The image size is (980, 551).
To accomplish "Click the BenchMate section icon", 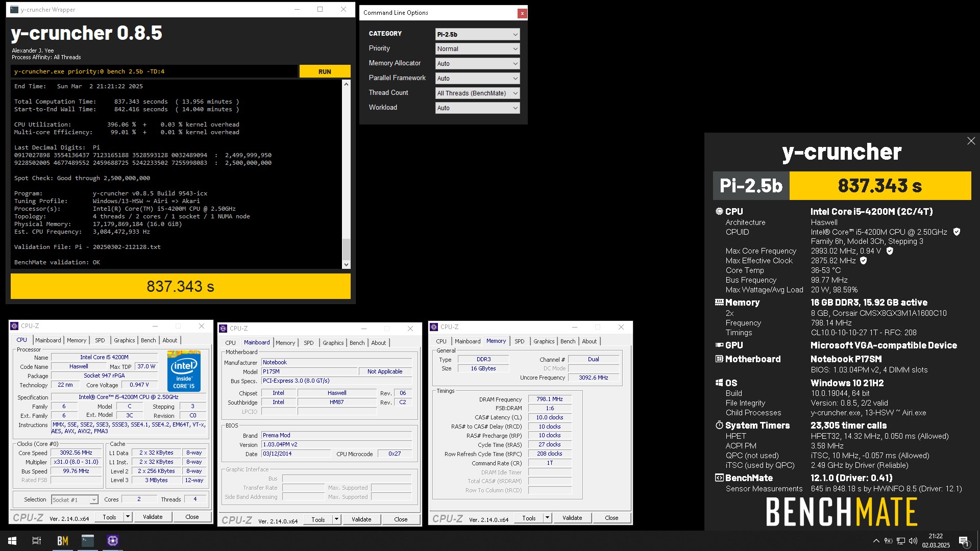I will pos(719,478).
